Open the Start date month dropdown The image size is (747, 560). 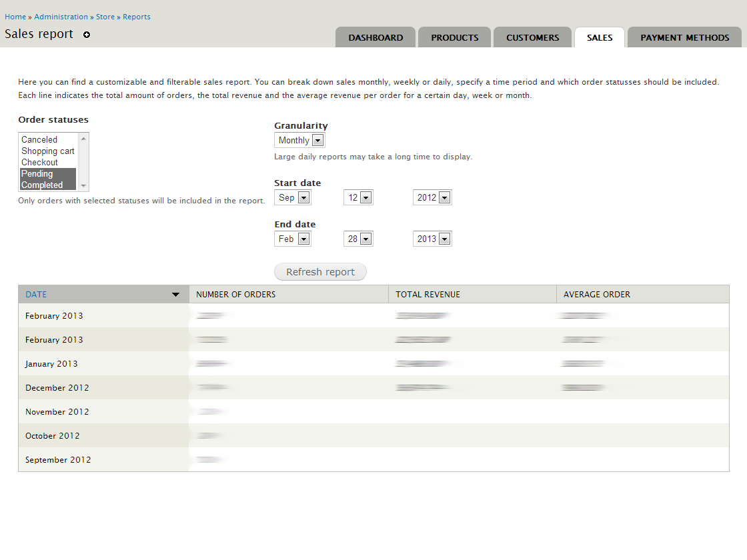(x=293, y=198)
